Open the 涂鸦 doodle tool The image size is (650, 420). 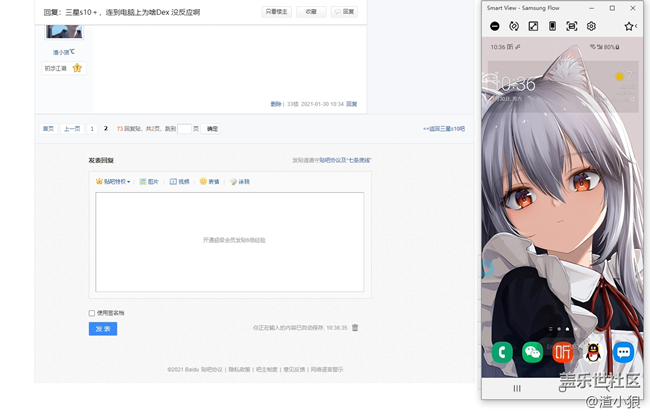click(240, 182)
